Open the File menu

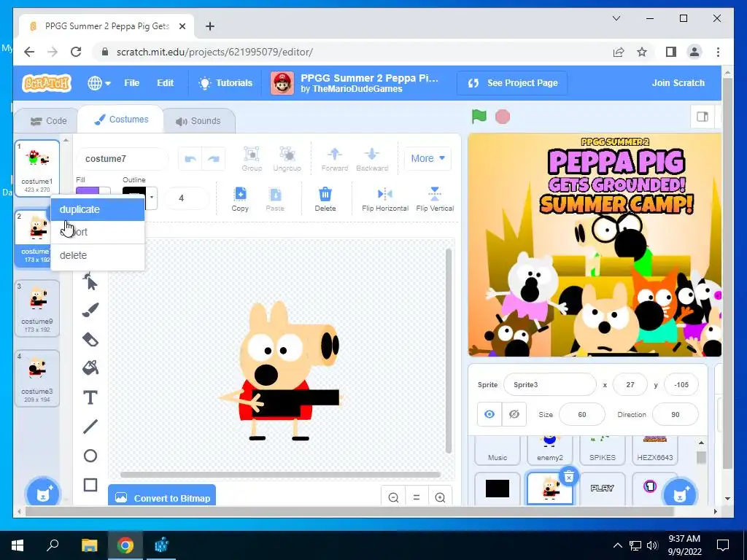(x=131, y=83)
